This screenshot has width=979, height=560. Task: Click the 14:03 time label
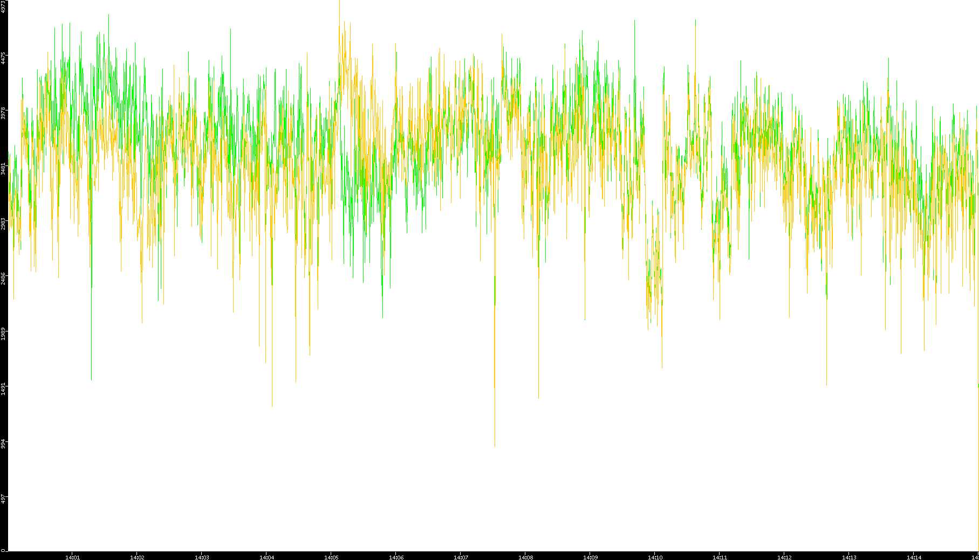tap(202, 557)
